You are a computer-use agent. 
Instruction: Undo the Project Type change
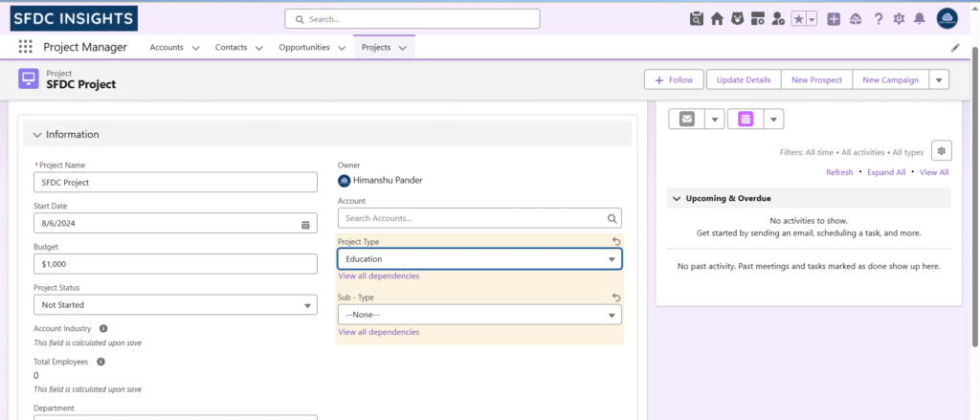pos(616,242)
